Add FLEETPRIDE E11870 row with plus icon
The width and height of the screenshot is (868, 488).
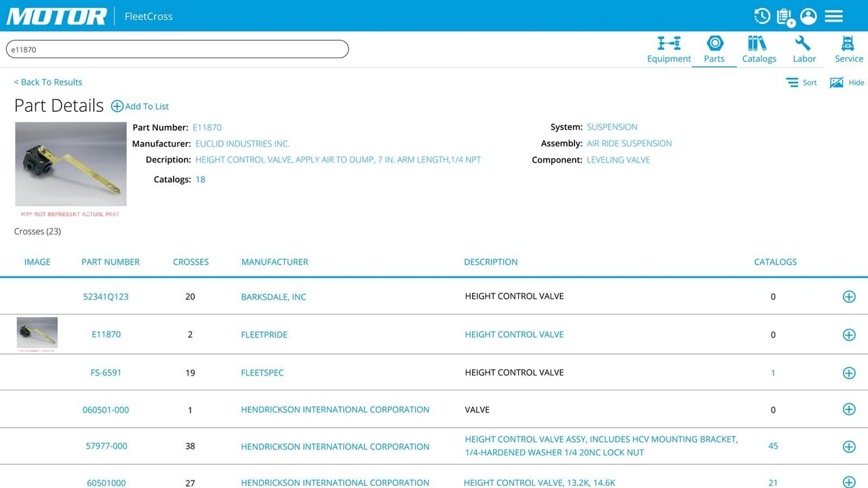click(849, 335)
